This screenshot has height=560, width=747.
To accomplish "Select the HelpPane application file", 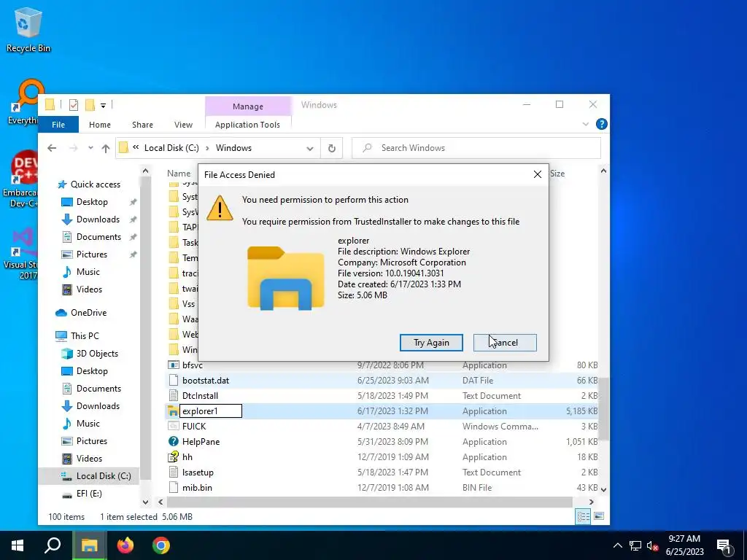I will pos(201,441).
